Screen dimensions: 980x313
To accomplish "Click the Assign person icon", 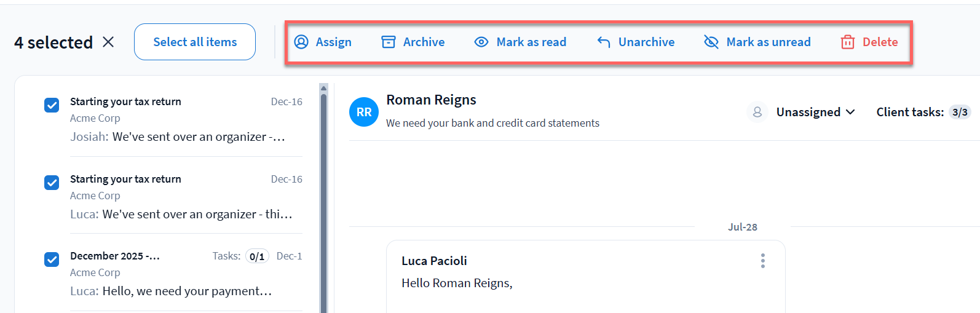I will click(x=301, y=42).
